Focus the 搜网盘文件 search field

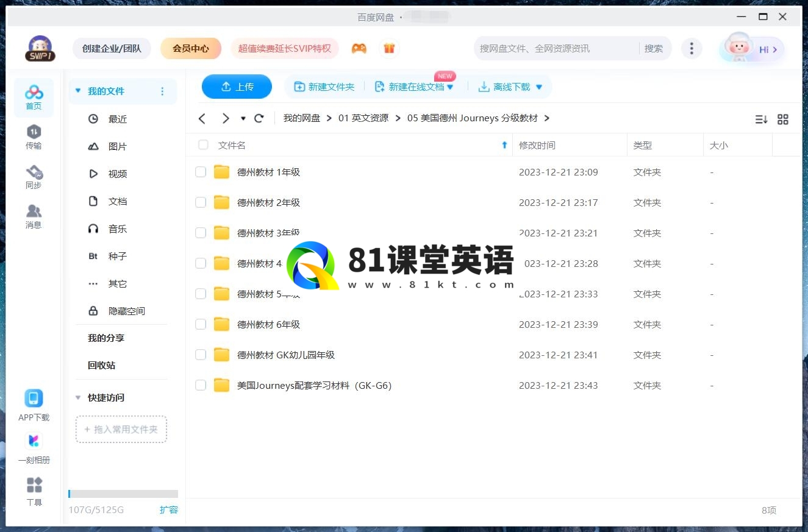(556, 48)
